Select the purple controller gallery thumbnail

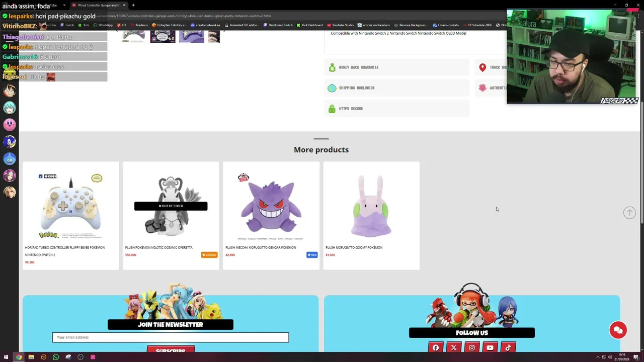[x=192, y=37]
